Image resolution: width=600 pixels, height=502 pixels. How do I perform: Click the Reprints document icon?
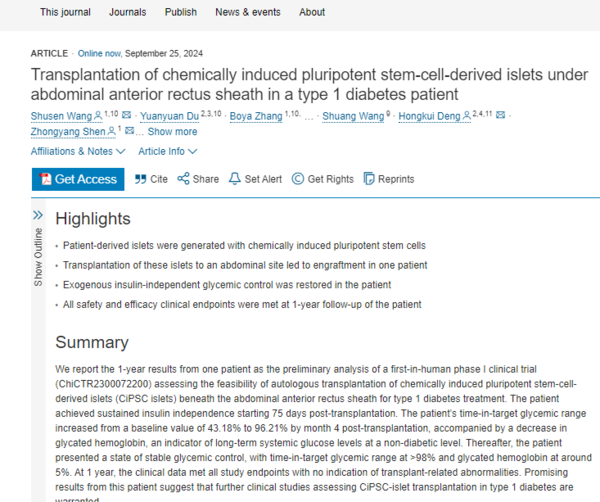[x=368, y=179]
